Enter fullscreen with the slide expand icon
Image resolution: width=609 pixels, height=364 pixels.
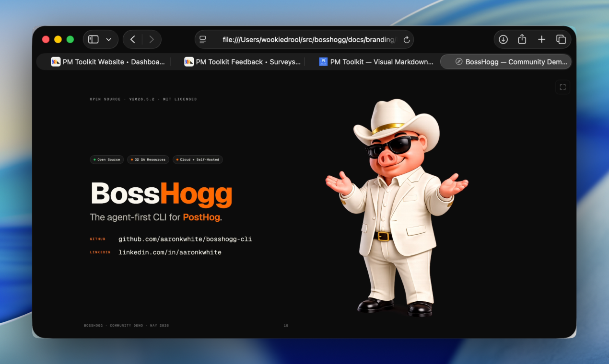coord(562,87)
